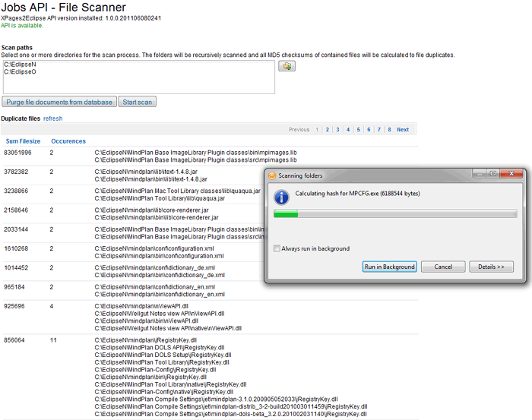This screenshot has width=532, height=420.
Task: Minimize the Scanning folders dialog
Action: coord(479,174)
